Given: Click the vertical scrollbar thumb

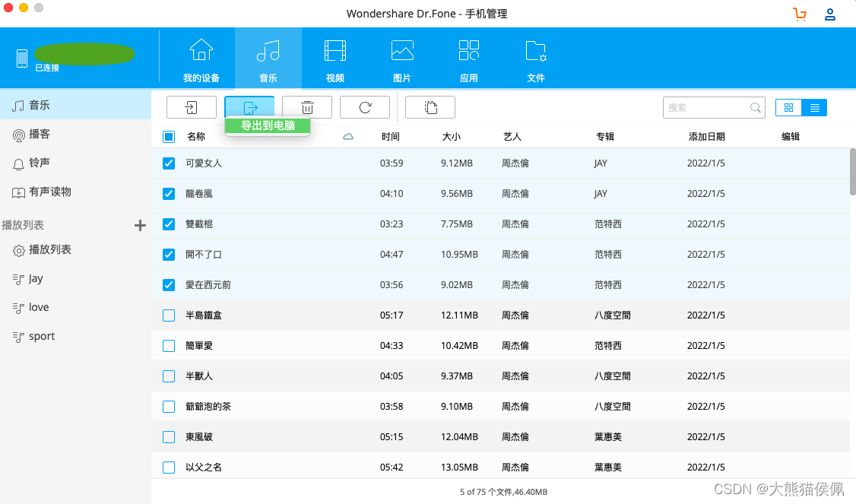Looking at the screenshot, I should tap(853, 171).
